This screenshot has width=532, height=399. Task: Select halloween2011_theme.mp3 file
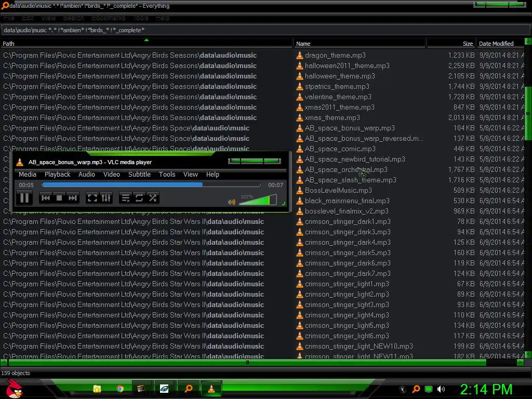pyautogui.click(x=347, y=66)
